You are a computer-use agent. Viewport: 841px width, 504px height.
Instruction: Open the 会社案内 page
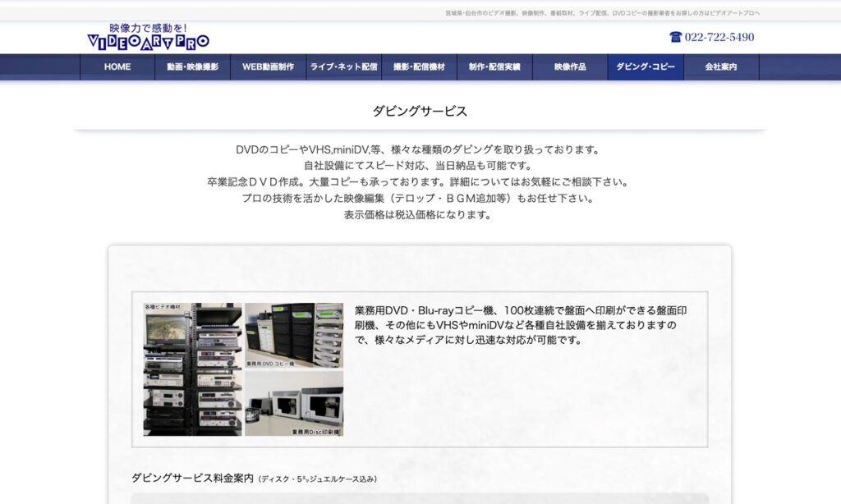coord(721,67)
